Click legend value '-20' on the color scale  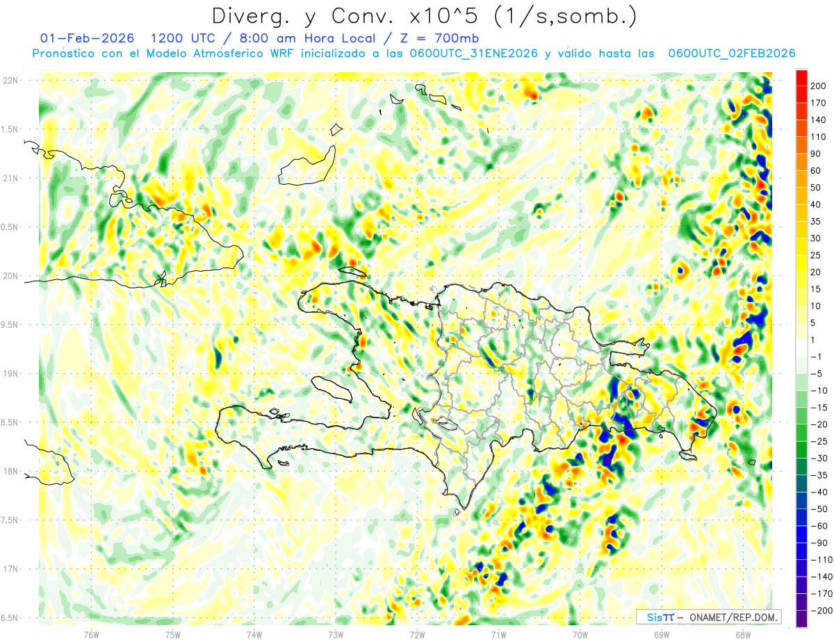point(818,424)
